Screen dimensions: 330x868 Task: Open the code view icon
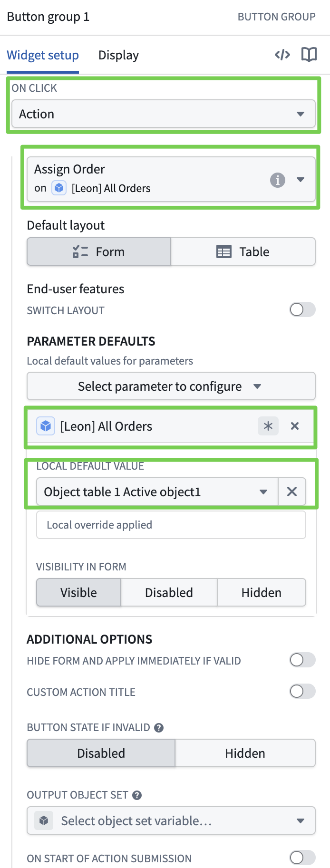[x=282, y=55]
